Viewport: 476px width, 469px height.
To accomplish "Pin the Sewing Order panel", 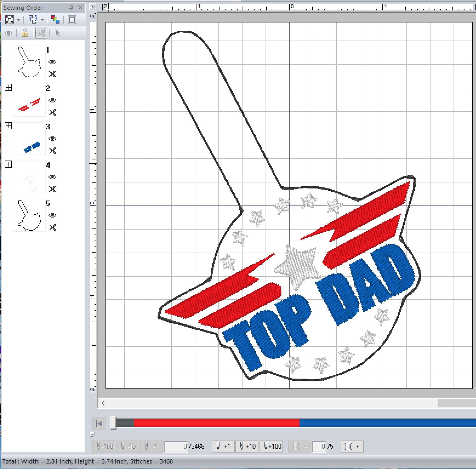I will 71,8.
